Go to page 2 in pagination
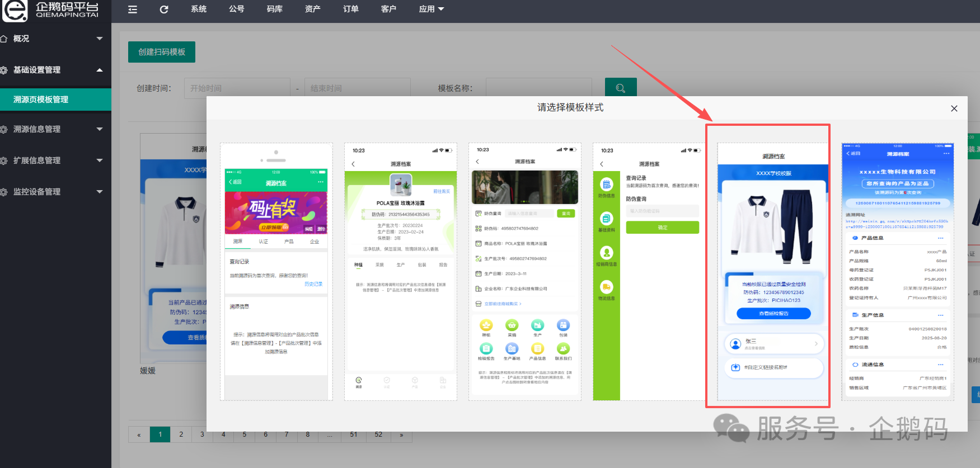980x468 pixels. (181, 434)
